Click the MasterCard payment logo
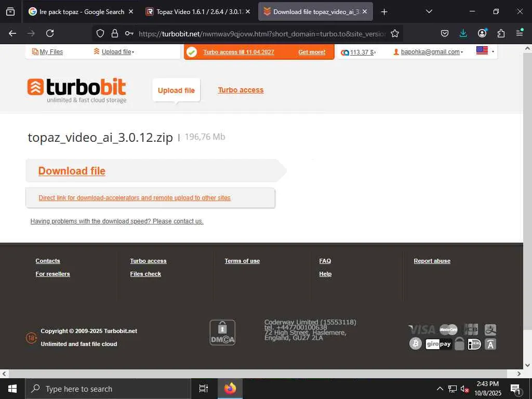Viewport: 532px width, 399px height. [x=448, y=329]
